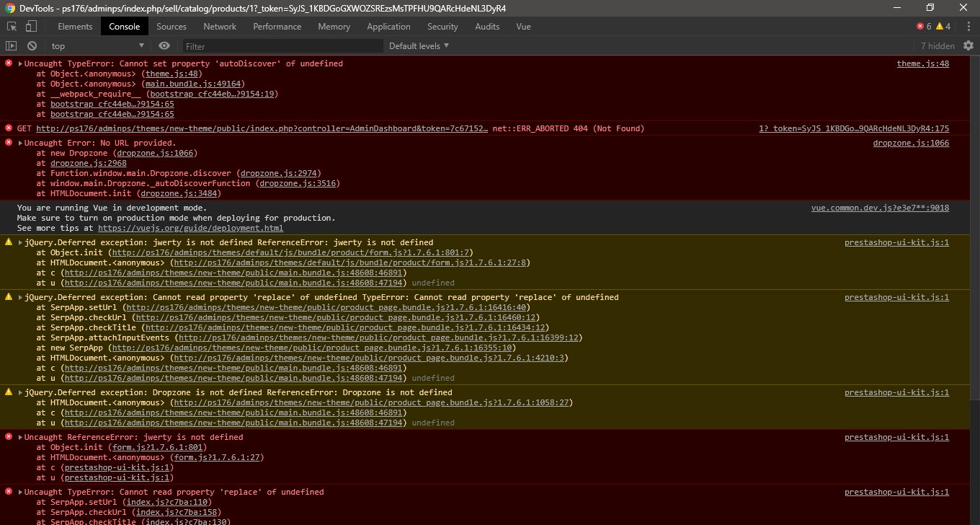Open form.js?1.7.6.1:27:8 URL link
The width and height of the screenshot is (980, 525).
351,262
